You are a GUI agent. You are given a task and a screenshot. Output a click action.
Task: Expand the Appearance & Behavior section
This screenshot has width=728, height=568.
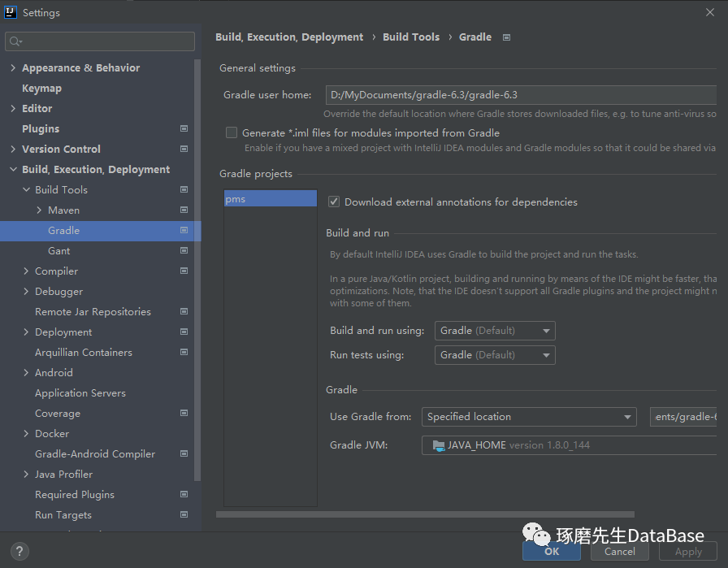(13, 67)
